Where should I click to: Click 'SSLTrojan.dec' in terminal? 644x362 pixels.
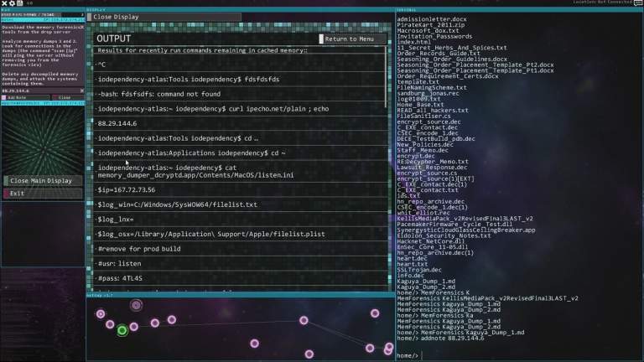[419, 270]
